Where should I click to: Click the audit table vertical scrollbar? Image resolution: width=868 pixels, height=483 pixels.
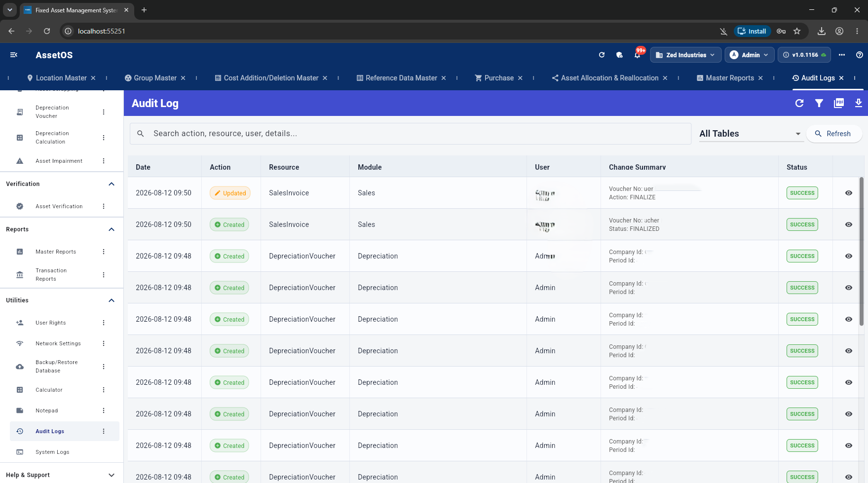tap(862, 252)
